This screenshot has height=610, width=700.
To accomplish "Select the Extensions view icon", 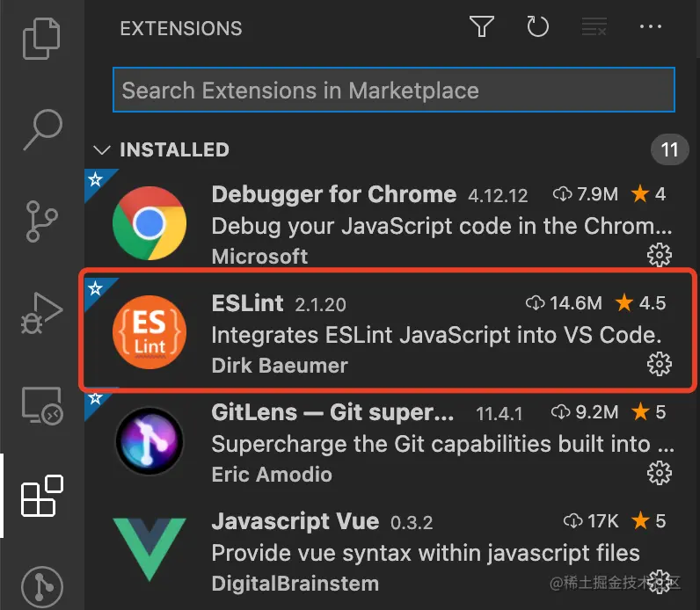I will [x=42, y=496].
